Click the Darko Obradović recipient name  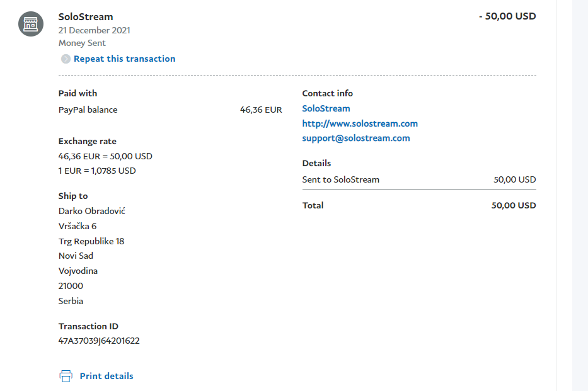tap(92, 211)
